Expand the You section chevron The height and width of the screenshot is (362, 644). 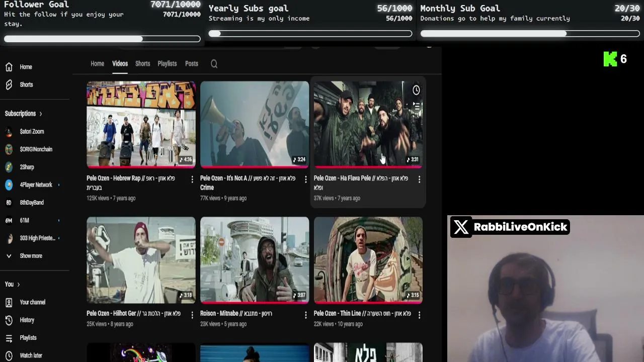click(x=19, y=285)
